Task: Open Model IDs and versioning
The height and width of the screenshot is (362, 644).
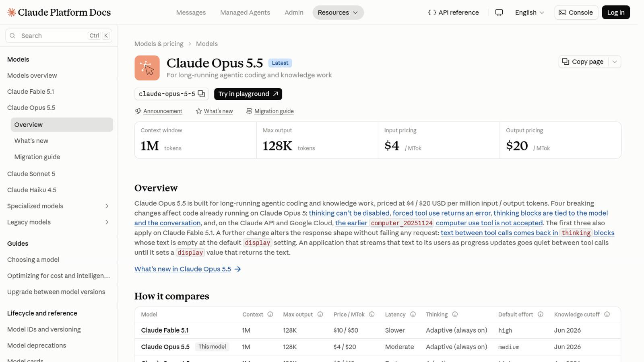Action: tap(44, 329)
